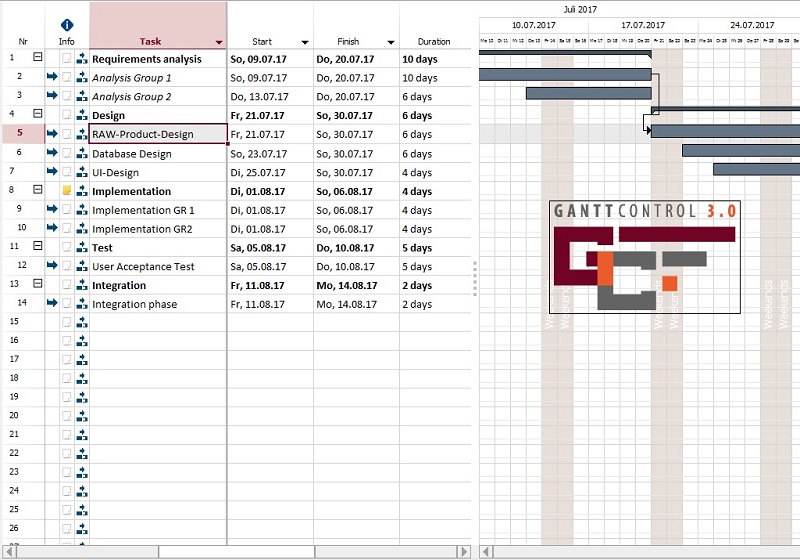Image resolution: width=800 pixels, height=560 pixels.
Task: Toggle the info checkbox in Implementation GR2 row
Action: (67, 228)
